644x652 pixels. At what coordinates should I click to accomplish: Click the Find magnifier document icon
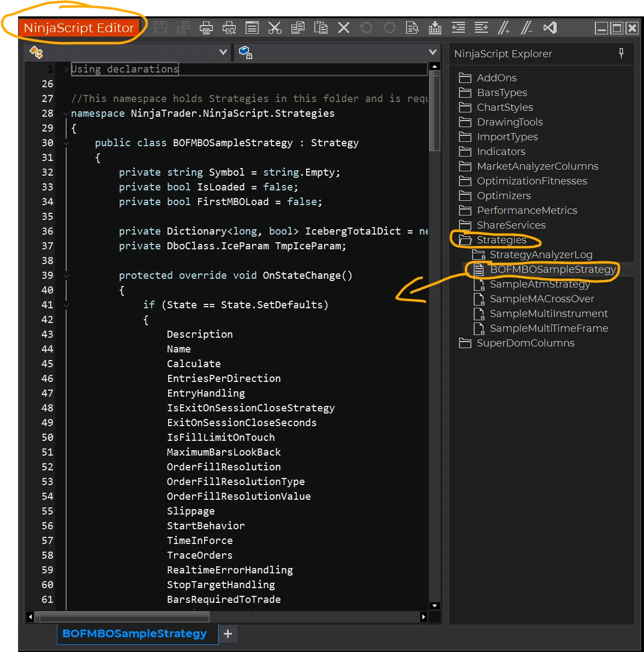[x=412, y=28]
